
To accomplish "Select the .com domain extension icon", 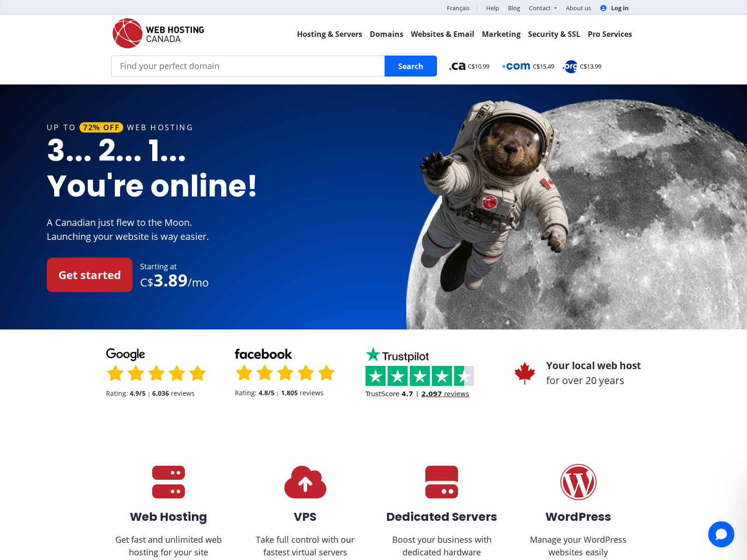I will pos(515,66).
